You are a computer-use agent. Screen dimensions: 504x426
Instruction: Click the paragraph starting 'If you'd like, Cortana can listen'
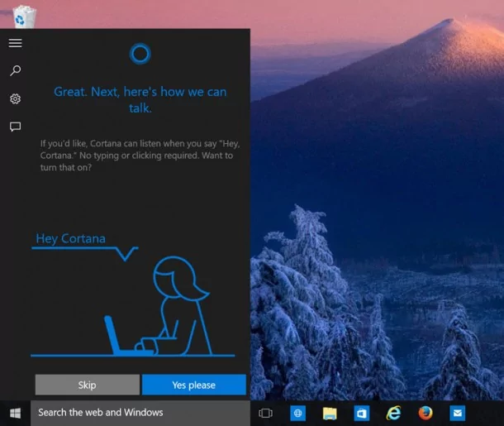140,156
